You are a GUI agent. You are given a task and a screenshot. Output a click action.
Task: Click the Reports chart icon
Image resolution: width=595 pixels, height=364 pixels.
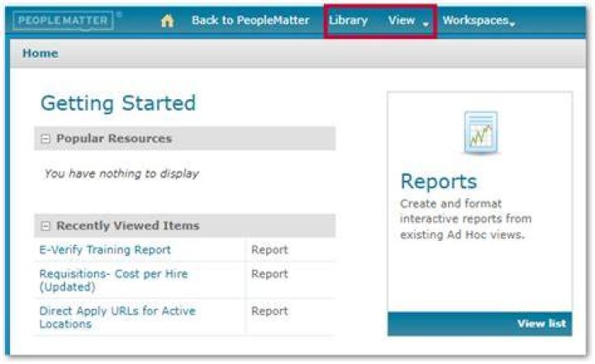(481, 133)
